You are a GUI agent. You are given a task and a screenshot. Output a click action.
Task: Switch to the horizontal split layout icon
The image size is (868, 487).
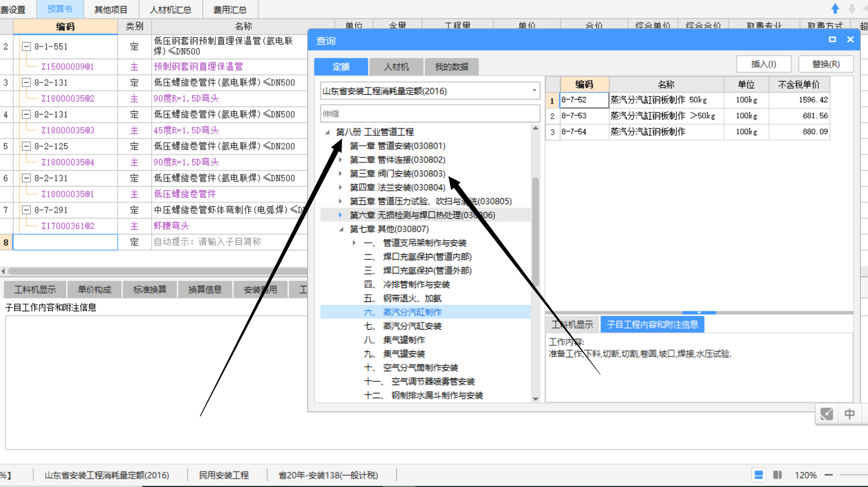coord(759,475)
